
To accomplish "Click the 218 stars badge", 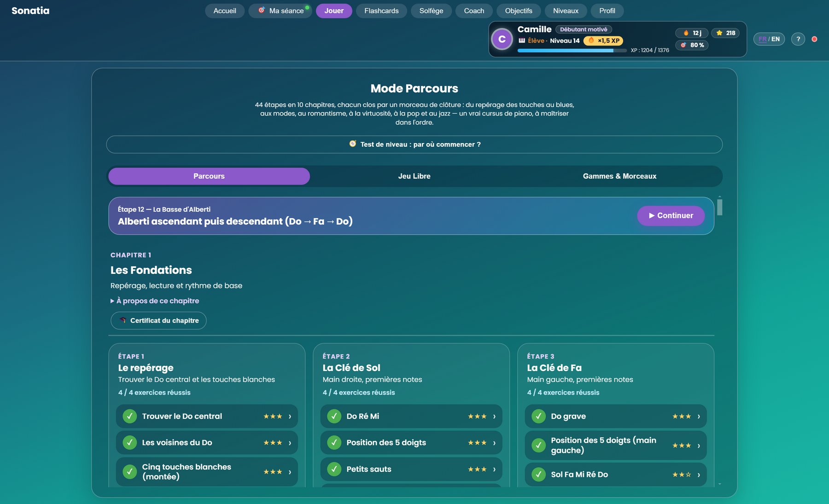I will 725,33.
